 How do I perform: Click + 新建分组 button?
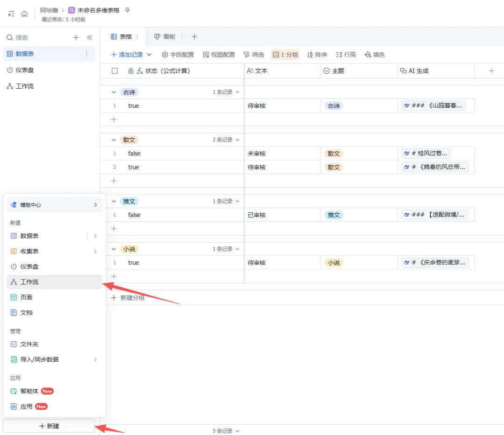coord(127,298)
